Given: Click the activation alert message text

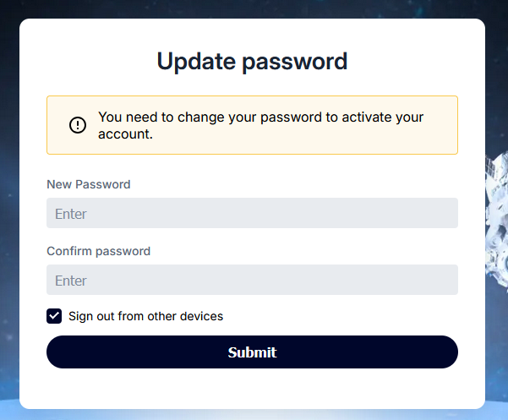Looking at the screenshot, I should tap(260, 125).
